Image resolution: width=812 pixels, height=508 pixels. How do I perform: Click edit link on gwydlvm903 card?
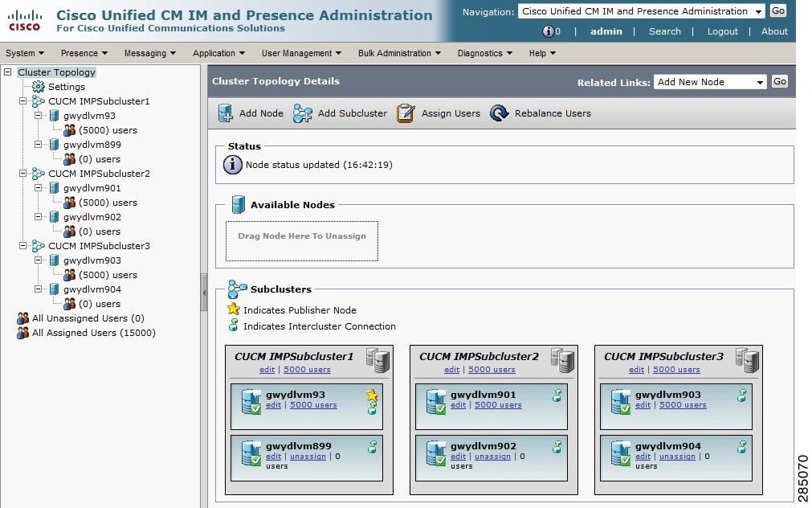643,405
